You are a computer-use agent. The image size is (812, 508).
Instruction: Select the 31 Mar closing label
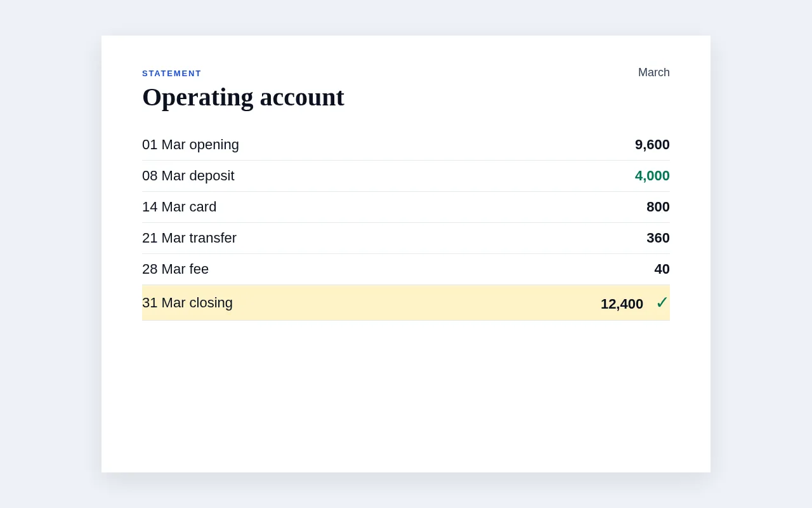[187, 303]
